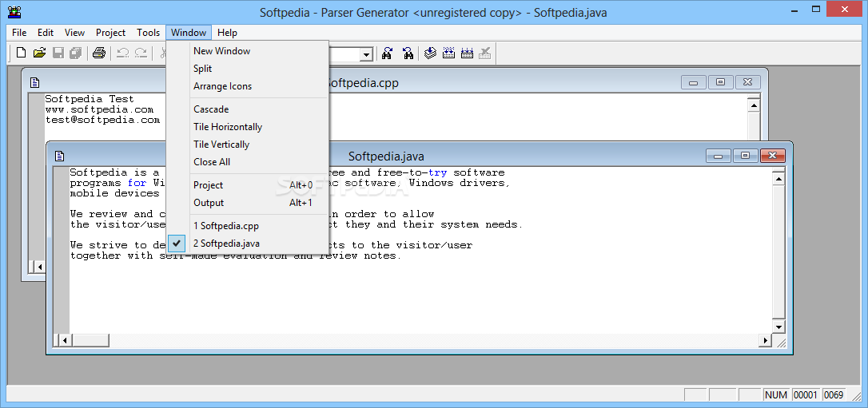
Task: Click the greyed Stop Build toolbar icon
Action: [485, 53]
